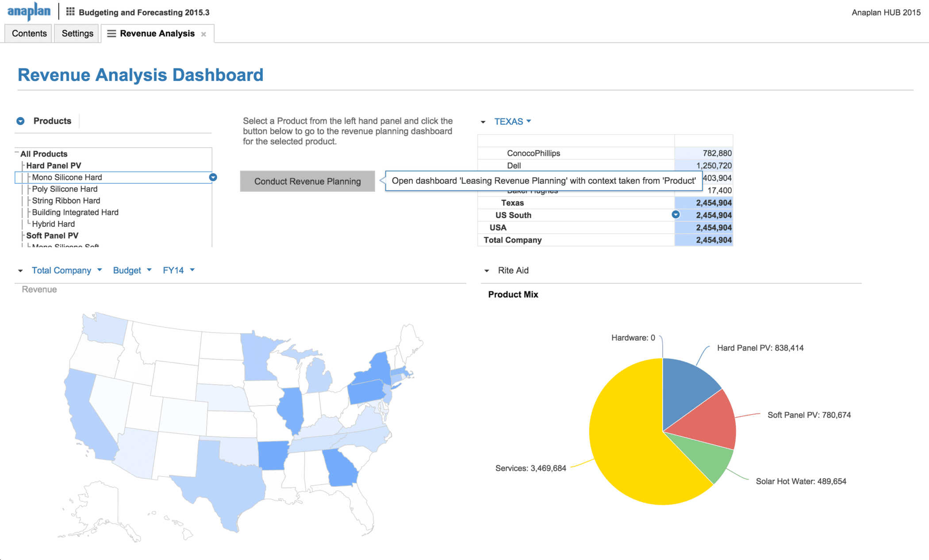Close the Revenue Analysis tab

(203, 34)
